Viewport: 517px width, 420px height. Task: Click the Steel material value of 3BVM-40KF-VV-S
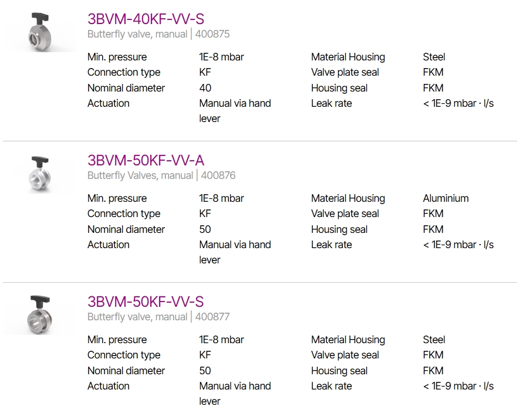pos(434,57)
